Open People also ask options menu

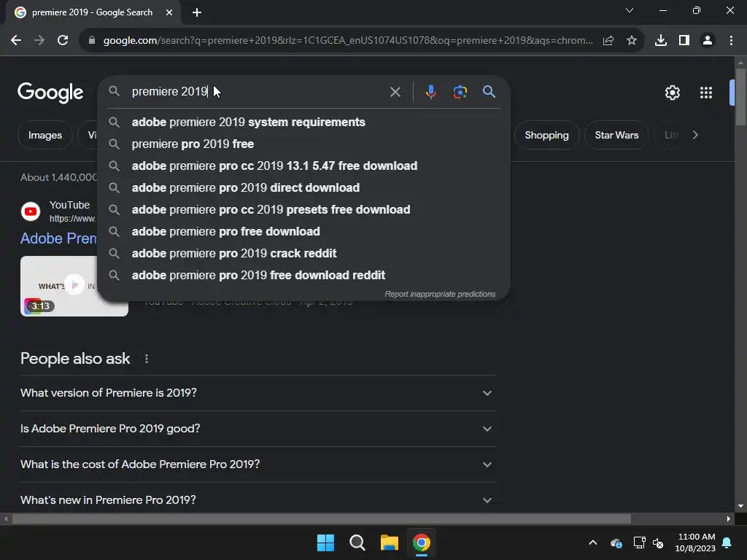pos(146,359)
